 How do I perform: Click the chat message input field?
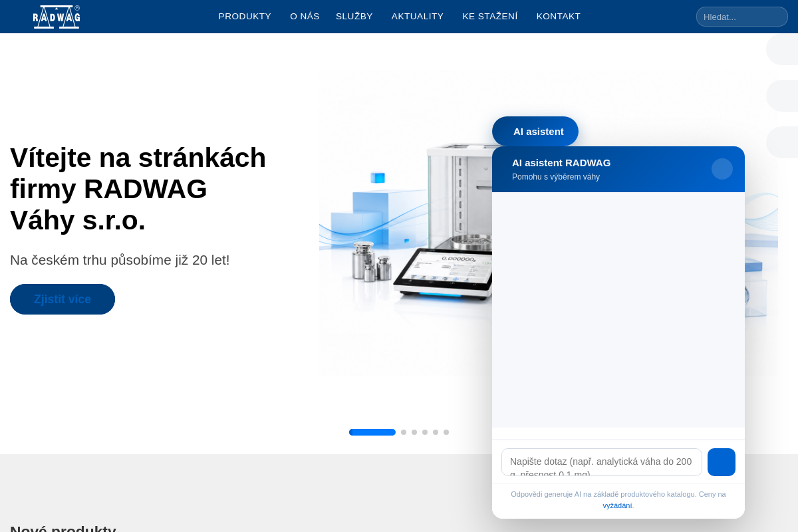[602, 462]
